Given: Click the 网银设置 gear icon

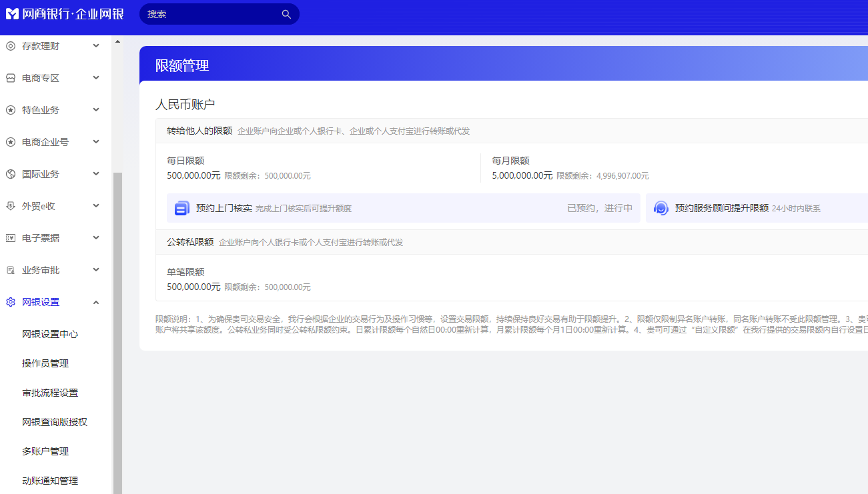Looking at the screenshot, I should [x=11, y=302].
